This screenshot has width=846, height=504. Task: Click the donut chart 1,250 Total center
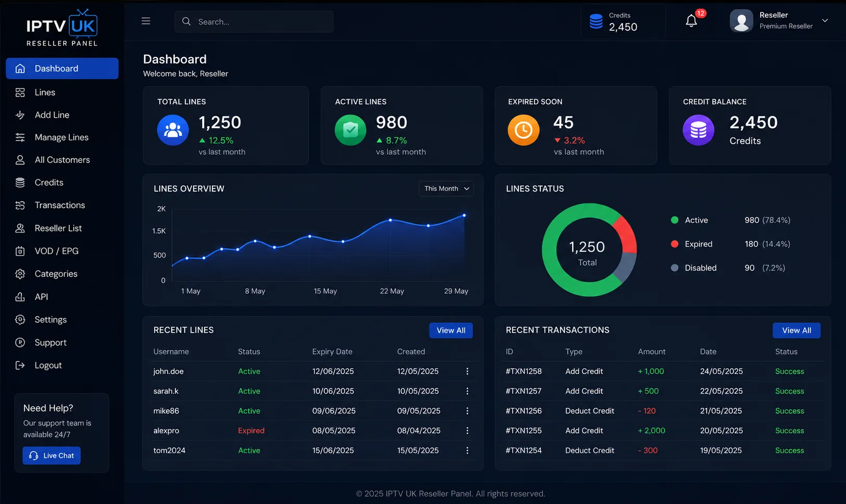pos(587,253)
